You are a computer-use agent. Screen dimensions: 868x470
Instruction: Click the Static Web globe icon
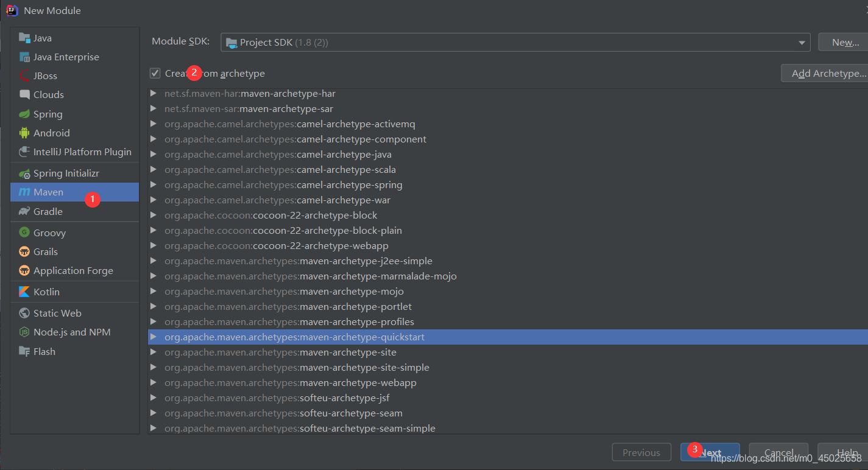point(24,313)
